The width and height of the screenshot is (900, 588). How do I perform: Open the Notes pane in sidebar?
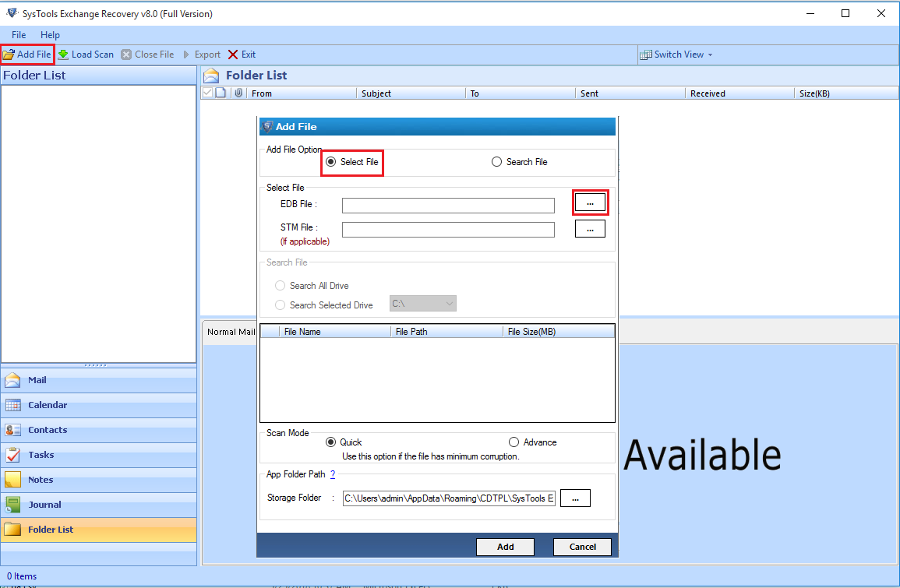pos(99,480)
